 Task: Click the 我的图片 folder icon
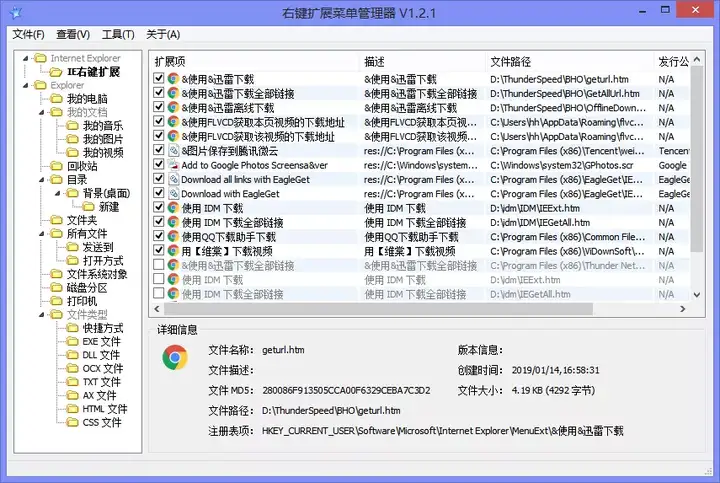pos(72,139)
